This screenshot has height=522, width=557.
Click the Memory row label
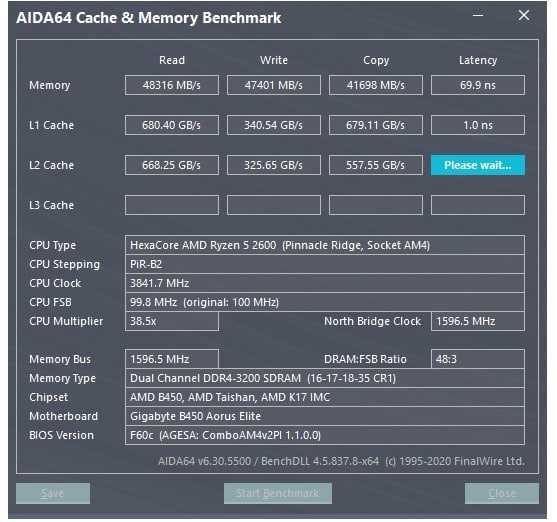[x=50, y=85]
